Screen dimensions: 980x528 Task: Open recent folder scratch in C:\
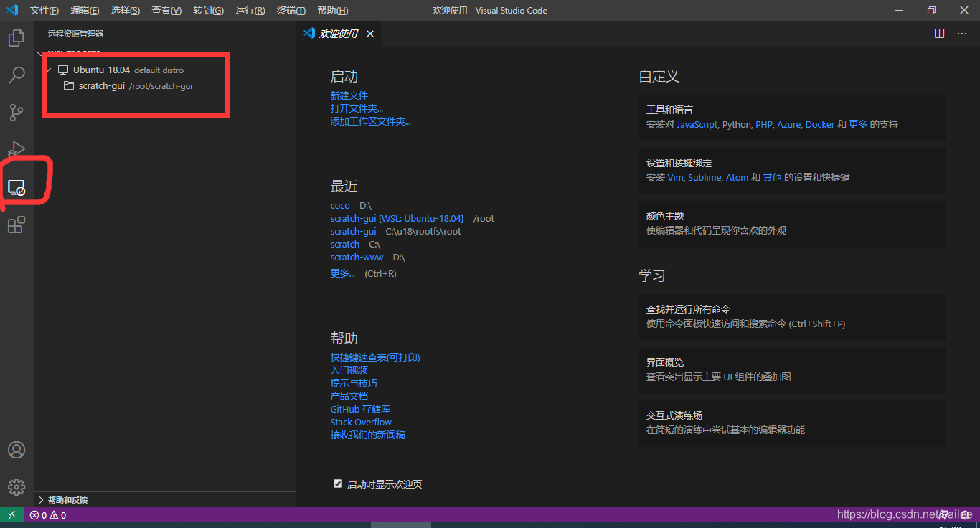[x=345, y=244]
